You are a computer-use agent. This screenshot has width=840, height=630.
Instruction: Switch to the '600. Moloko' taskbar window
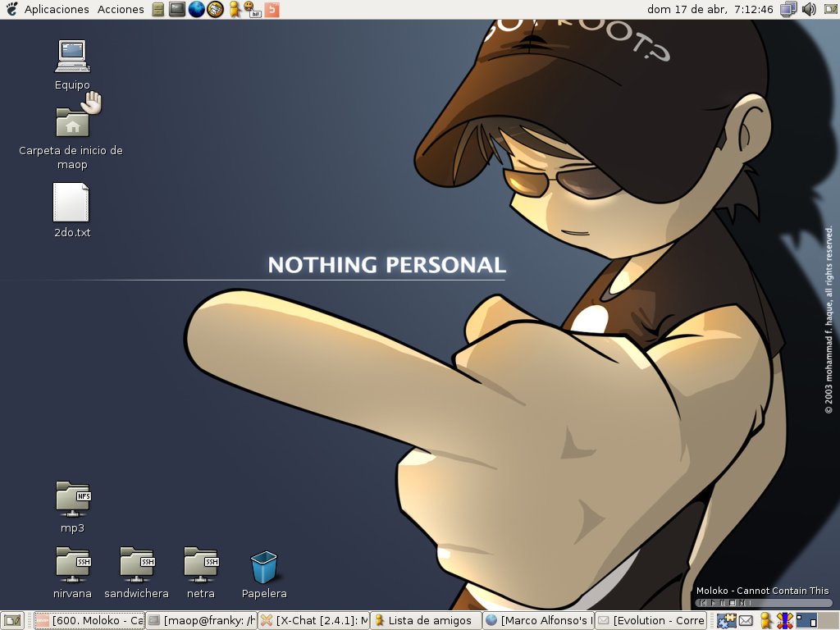point(89,621)
